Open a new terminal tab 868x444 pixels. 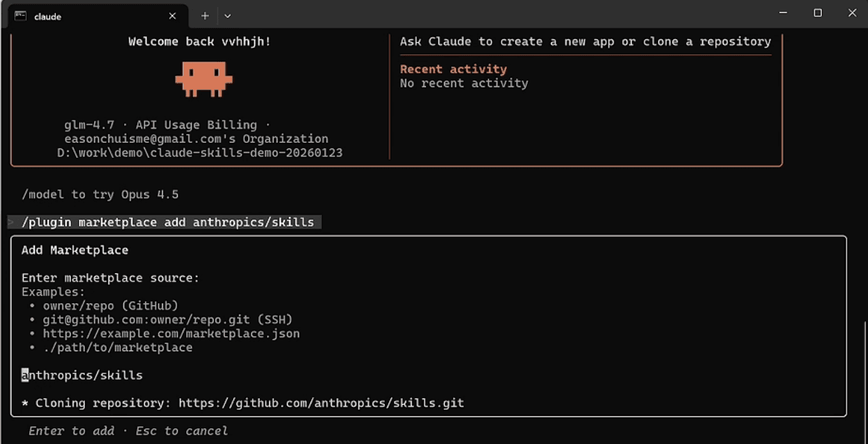(x=205, y=16)
